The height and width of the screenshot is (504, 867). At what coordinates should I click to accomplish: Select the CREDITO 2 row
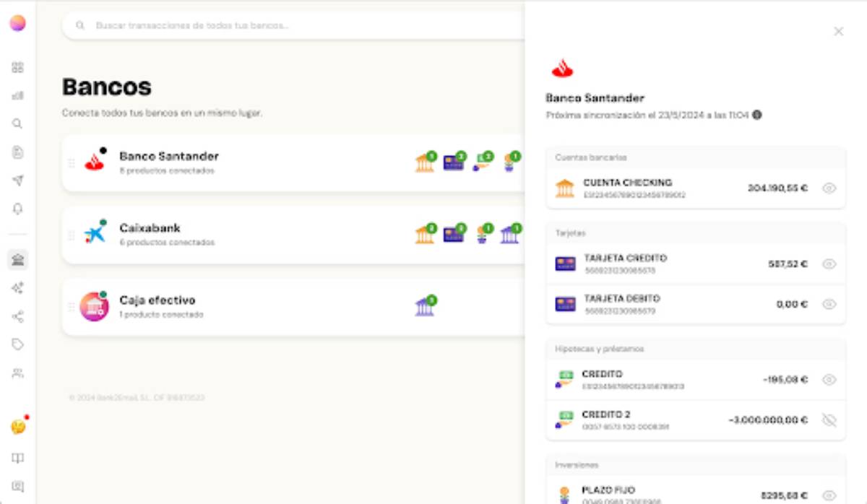696,420
